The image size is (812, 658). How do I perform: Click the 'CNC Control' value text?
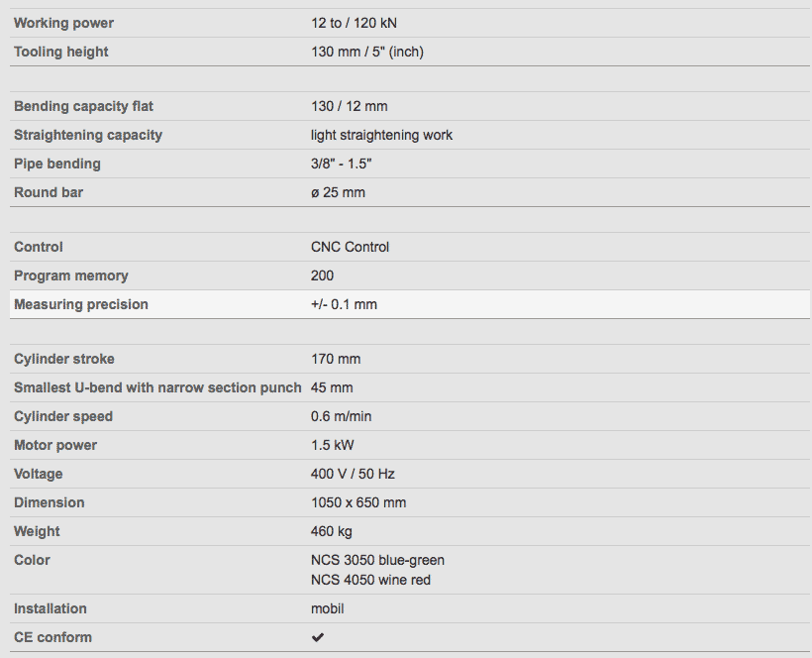(350, 247)
